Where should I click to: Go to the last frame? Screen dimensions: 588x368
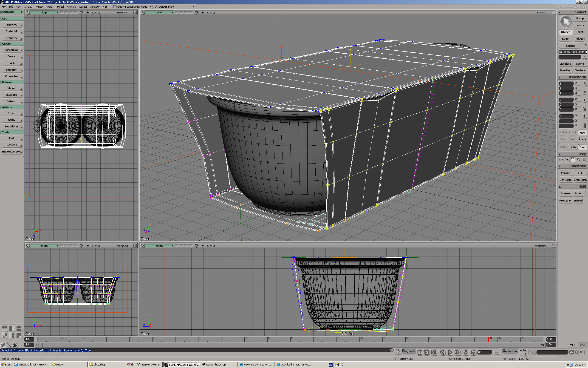pos(458,352)
